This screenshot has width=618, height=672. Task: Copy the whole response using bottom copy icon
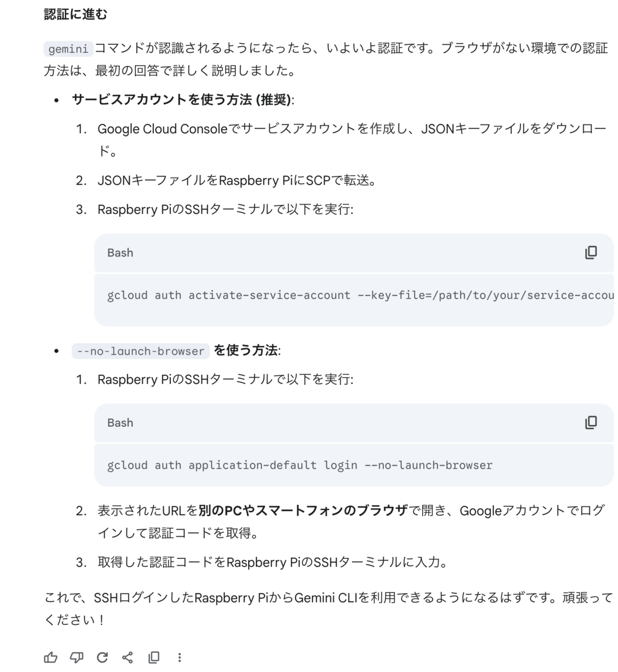click(153, 657)
